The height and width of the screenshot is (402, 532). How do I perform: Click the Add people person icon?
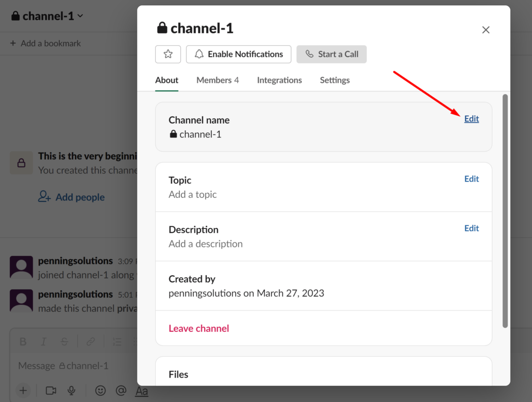[x=45, y=196]
